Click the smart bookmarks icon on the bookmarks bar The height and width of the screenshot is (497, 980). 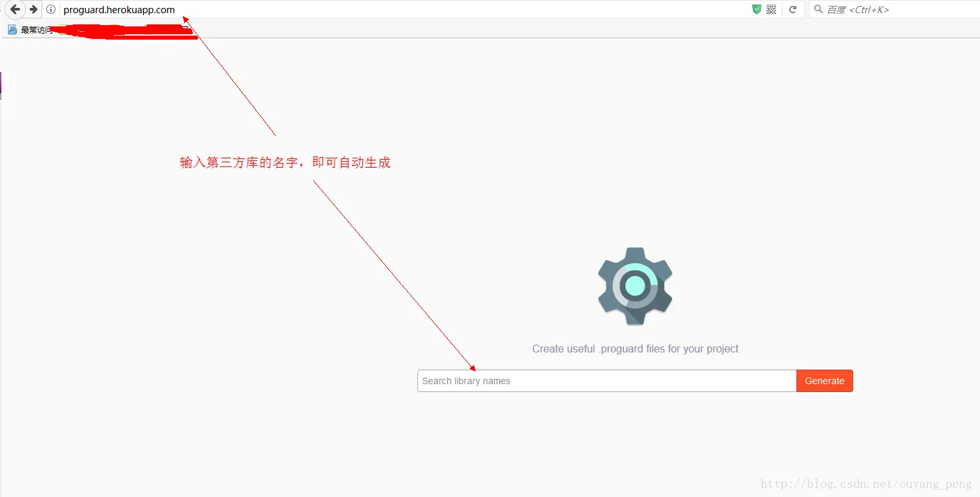(11, 29)
